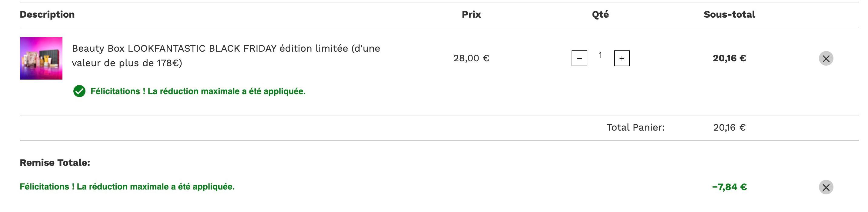
Task: Select the quantity value 1
Action: pyautogui.click(x=600, y=55)
